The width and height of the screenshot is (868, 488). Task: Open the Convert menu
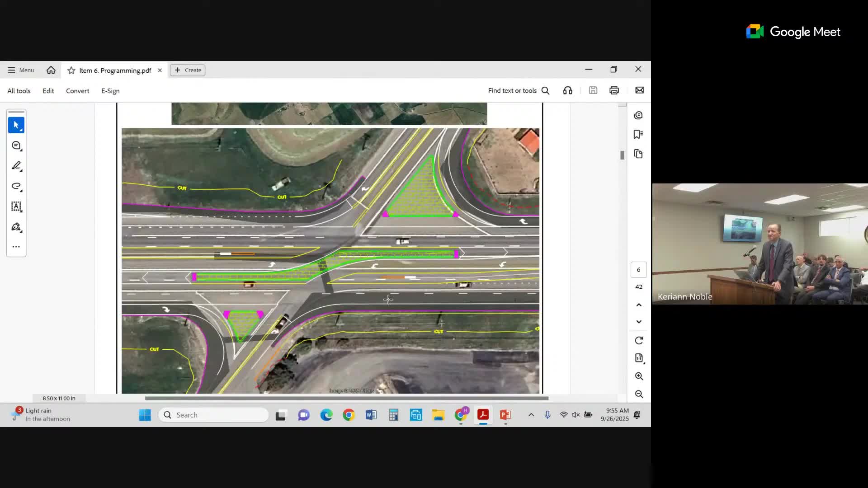77,91
